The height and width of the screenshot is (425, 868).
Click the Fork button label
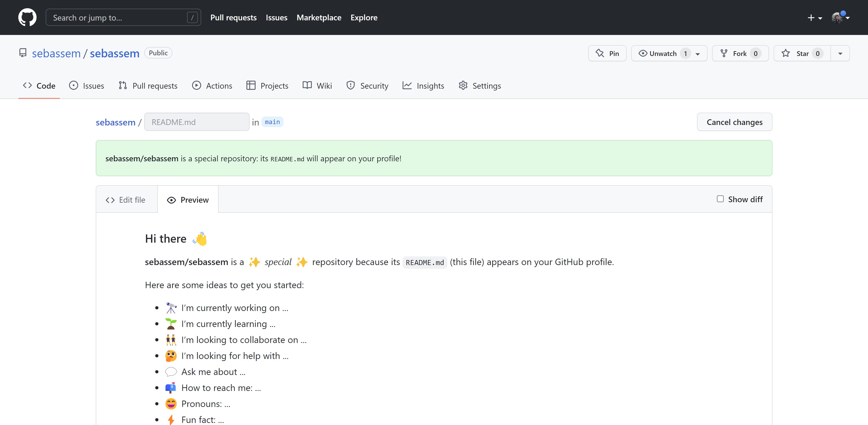pos(740,53)
